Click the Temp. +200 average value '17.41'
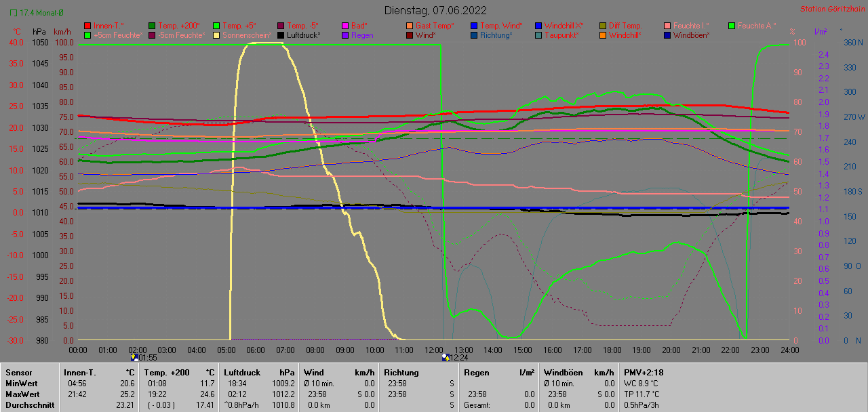 [x=204, y=405]
